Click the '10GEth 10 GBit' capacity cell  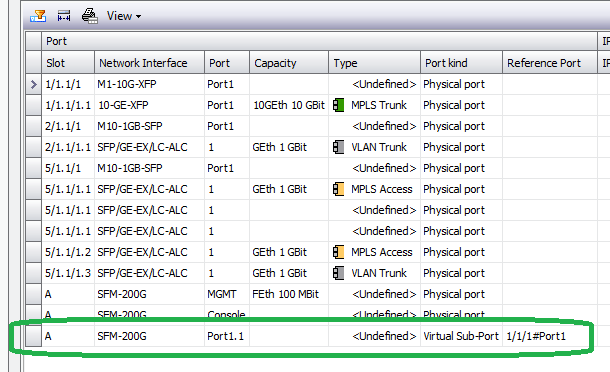289,105
